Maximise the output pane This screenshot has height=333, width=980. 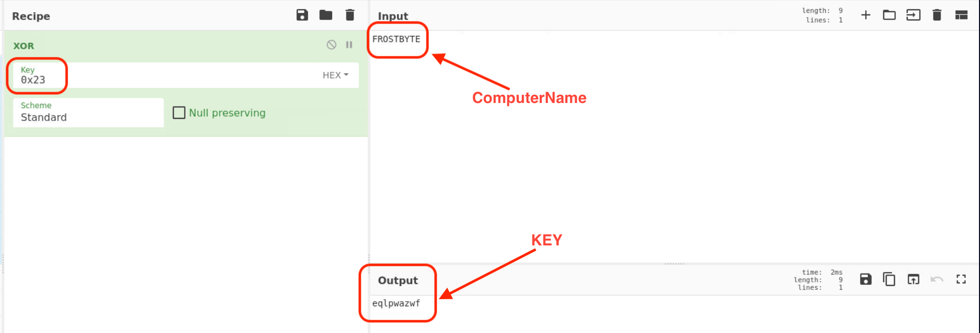point(961,279)
